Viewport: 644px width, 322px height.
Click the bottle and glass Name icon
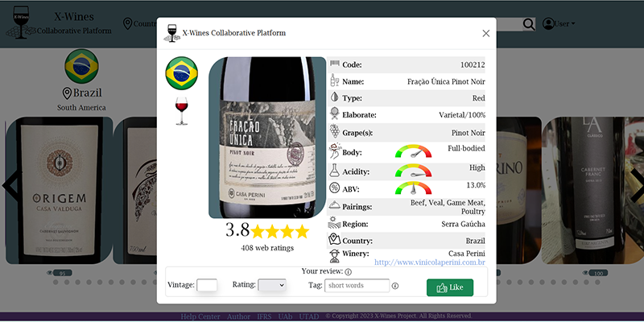(x=335, y=80)
